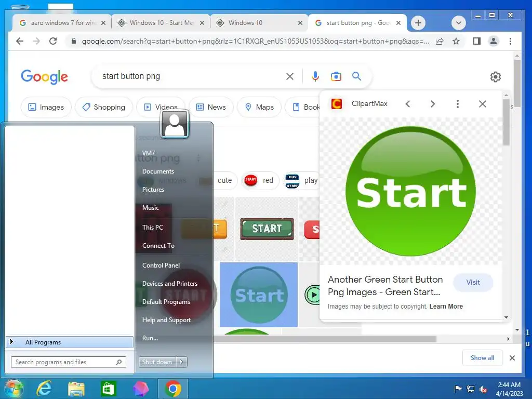Open the Learn More copyright link

(x=446, y=307)
